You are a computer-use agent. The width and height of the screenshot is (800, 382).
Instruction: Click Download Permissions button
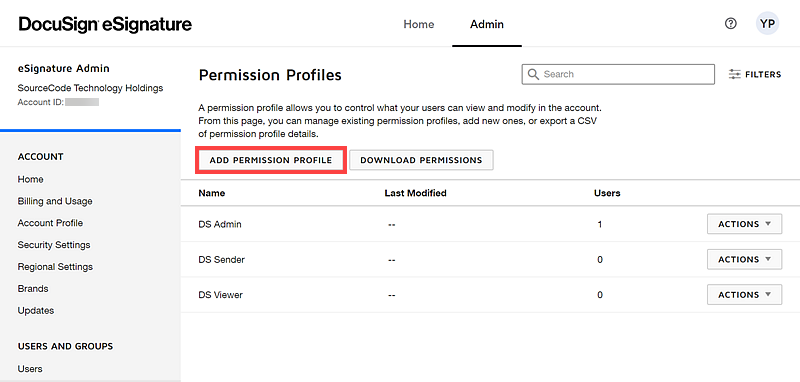click(421, 160)
